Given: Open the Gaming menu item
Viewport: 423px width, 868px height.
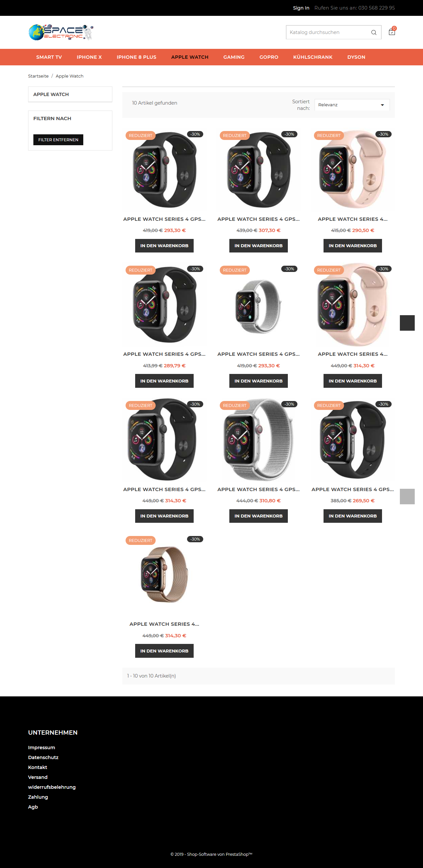Looking at the screenshot, I should pos(234,57).
